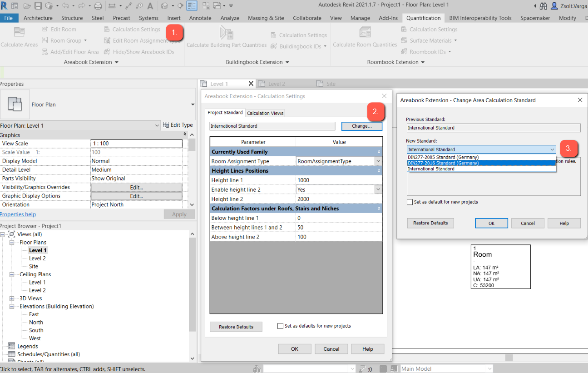Switch to the Architecture ribbon tab
Screen dimensions: 588x373
38,18
